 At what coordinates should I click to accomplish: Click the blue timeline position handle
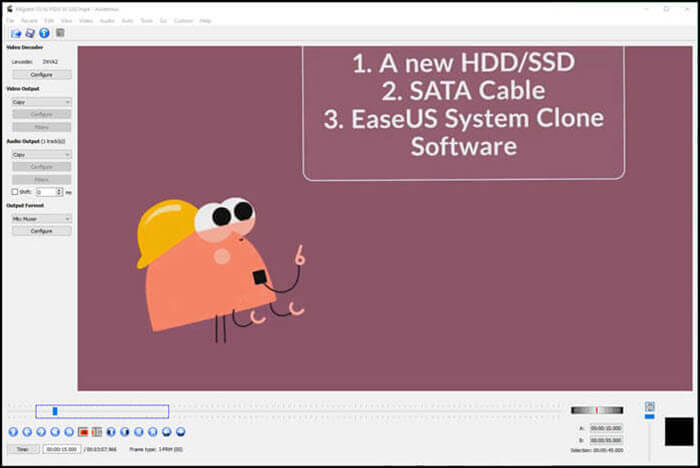coord(55,411)
